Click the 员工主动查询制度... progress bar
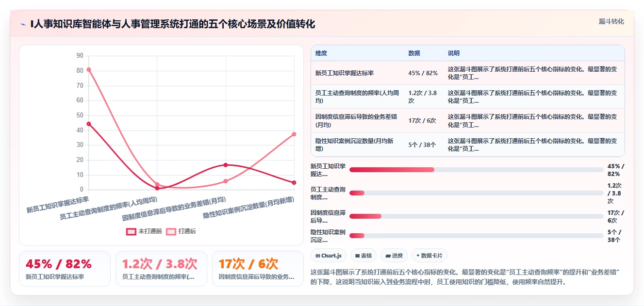The image size is (644, 306). click(x=476, y=193)
